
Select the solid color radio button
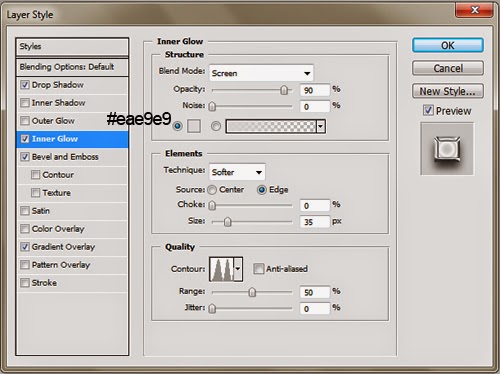coord(177,126)
